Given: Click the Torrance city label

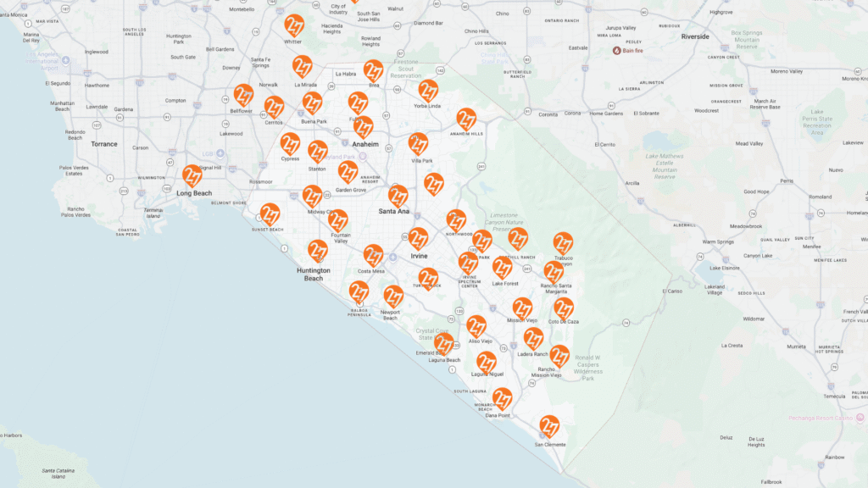Looking at the screenshot, I should (x=104, y=144).
